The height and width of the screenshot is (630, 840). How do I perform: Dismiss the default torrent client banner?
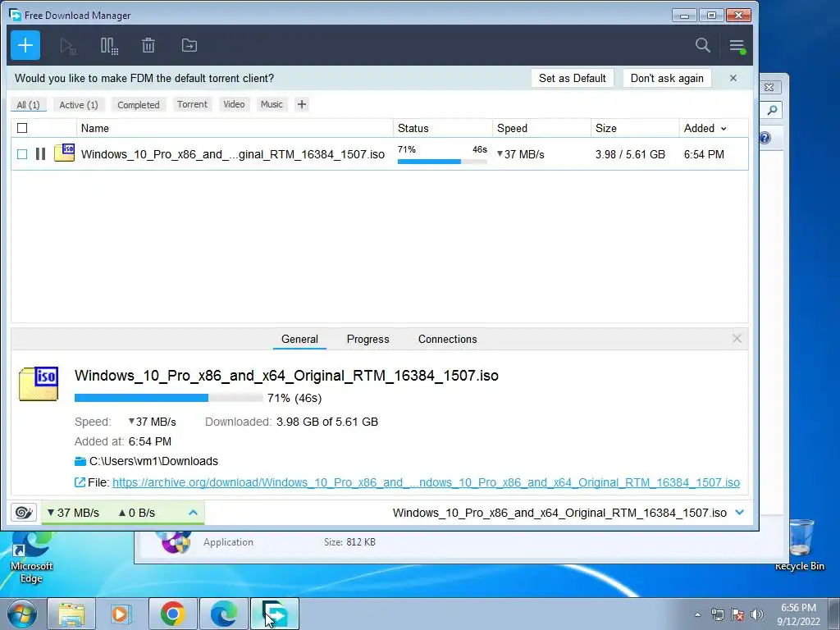tap(733, 78)
